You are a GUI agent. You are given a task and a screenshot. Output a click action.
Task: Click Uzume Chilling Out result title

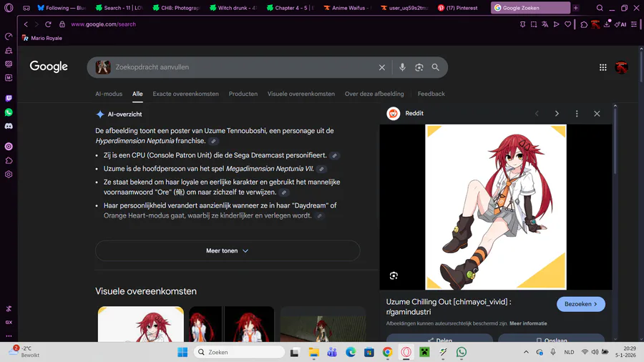[x=449, y=307]
